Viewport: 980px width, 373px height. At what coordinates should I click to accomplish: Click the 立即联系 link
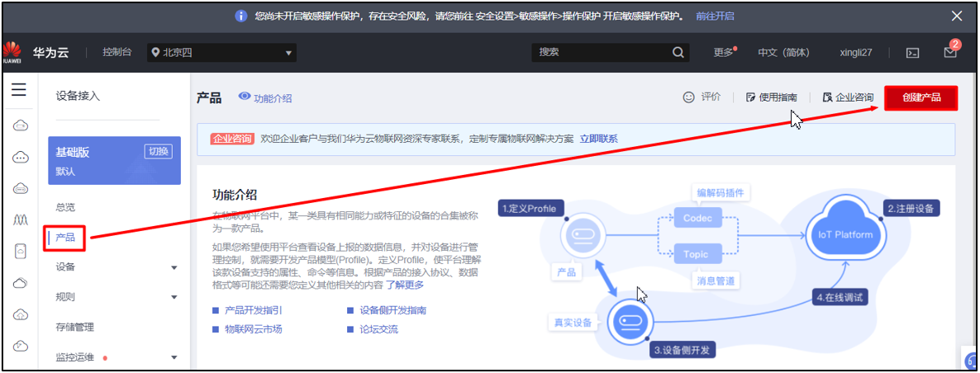pos(599,139)
